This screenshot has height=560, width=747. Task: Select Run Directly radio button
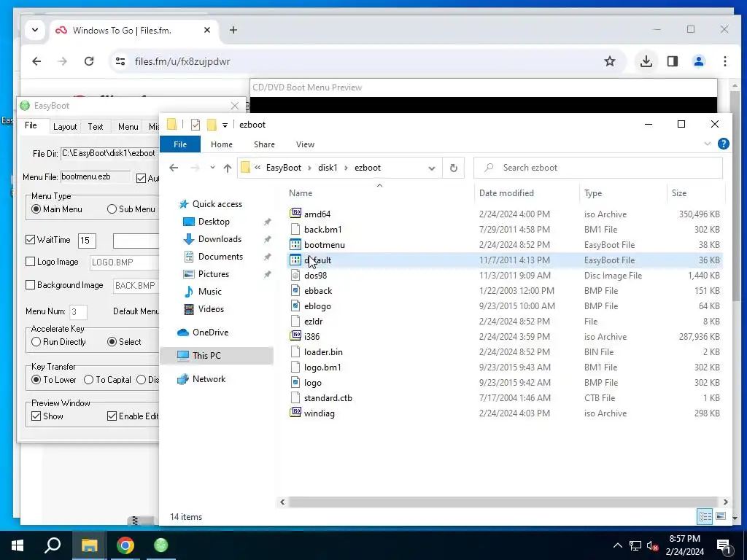click(36, 341)
